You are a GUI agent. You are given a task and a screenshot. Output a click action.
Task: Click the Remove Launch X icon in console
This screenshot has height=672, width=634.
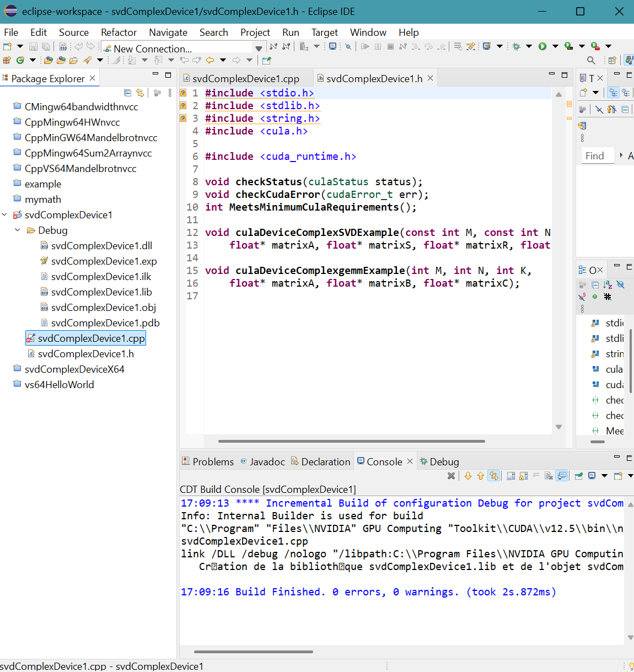tap(451, 476)
